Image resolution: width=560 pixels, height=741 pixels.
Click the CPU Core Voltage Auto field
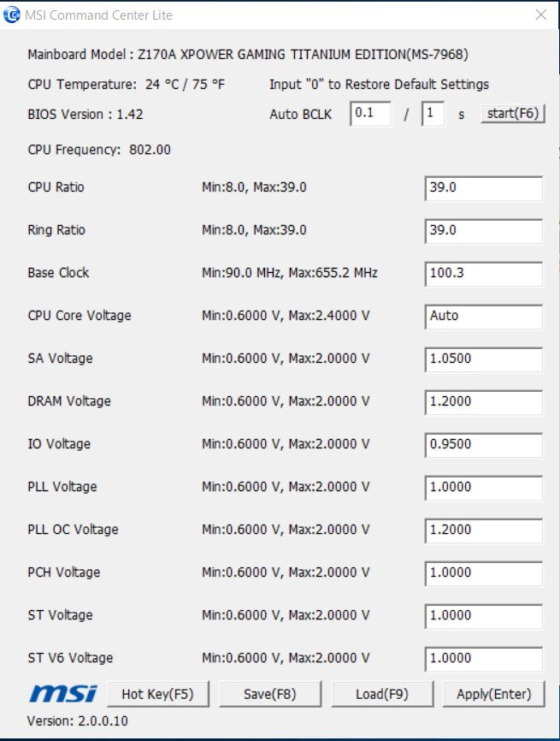point(484,317)
